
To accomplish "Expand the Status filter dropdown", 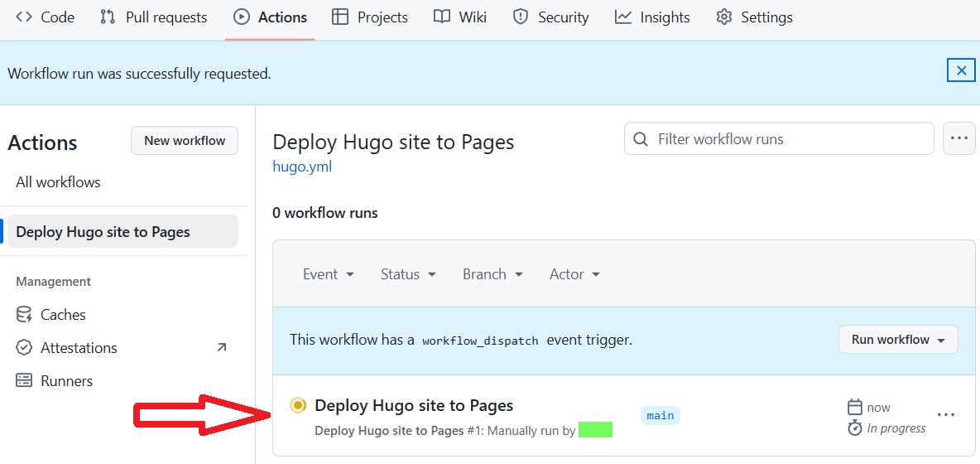I will (x=409, y=274).
